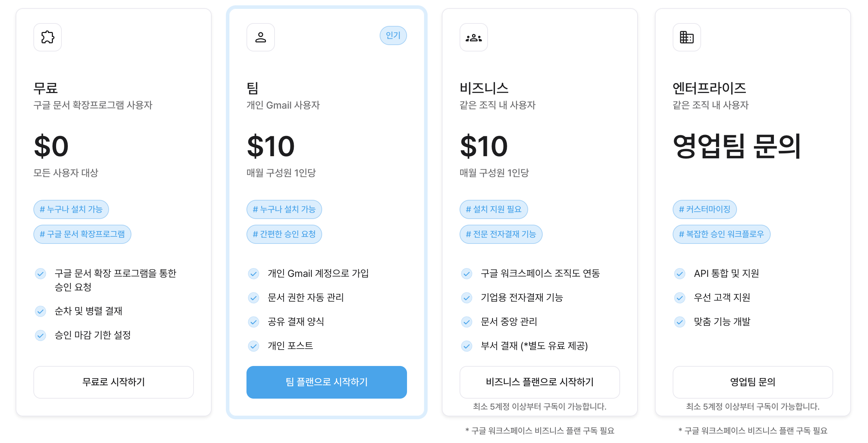The image size is (868, 443).
Task: Choose '비즈니스 플랜으로 시작하기' button
Action: point(540,382)
